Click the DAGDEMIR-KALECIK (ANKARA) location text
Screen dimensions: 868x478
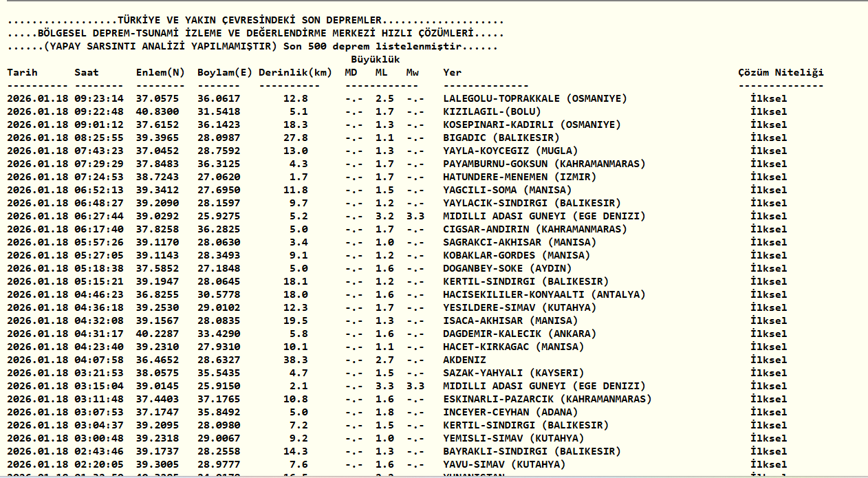tap(519, 334)
